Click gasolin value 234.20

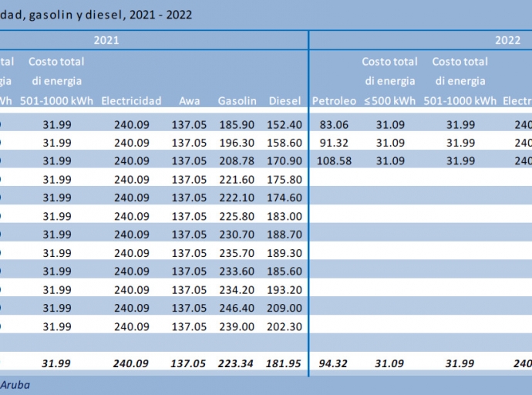point(237,290)
